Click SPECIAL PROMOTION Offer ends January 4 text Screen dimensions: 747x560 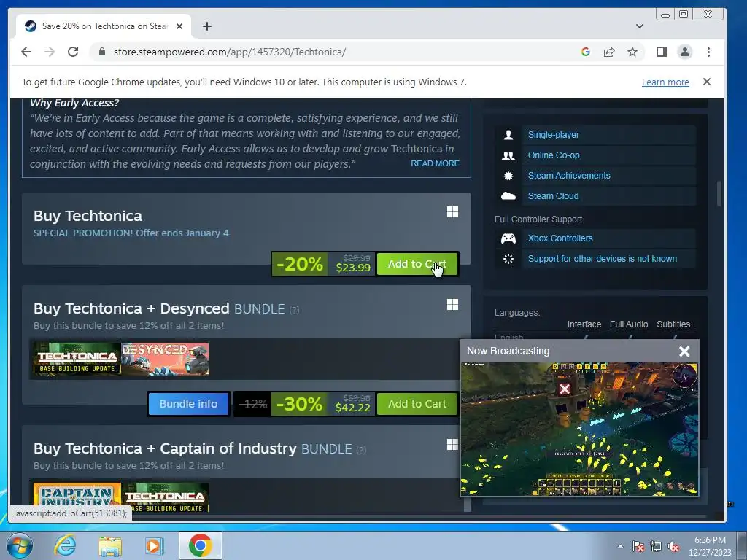pos(131,233)
